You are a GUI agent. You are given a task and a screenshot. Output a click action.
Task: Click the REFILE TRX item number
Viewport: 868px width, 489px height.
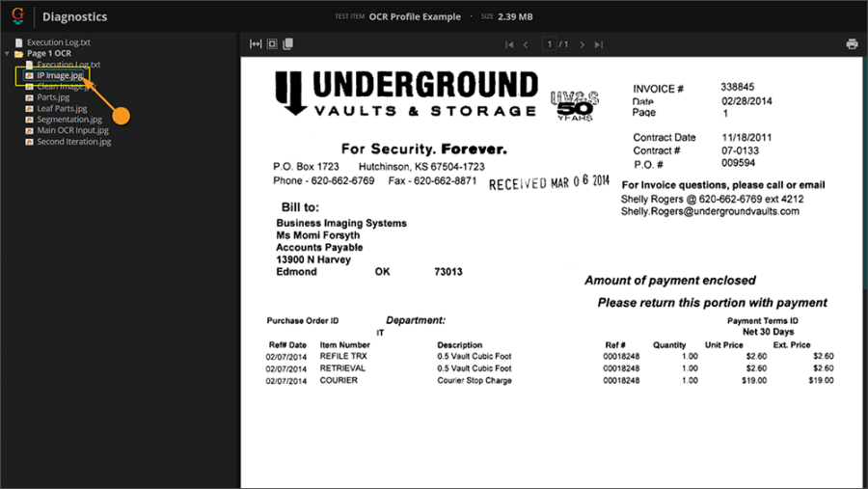point(343,356)
